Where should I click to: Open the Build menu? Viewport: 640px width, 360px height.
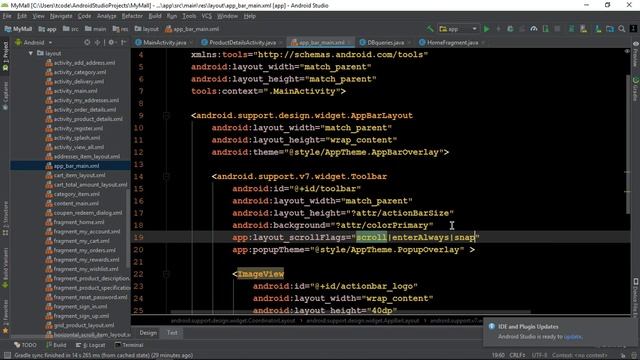(155, 16)
